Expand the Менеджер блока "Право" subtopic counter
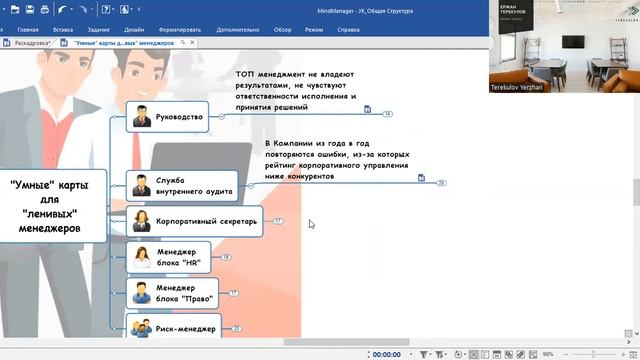 pos(233,293)
